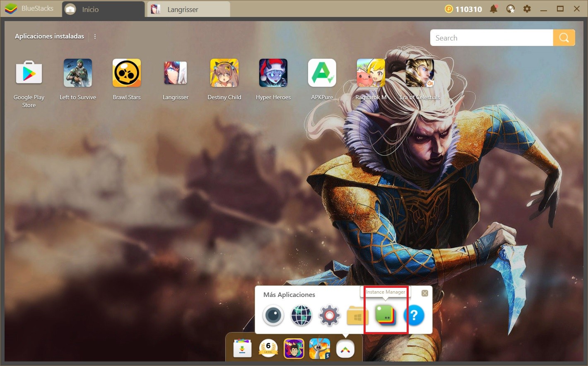
Task: Open Destiny Child game icon
Action: [x=224, y=73]
